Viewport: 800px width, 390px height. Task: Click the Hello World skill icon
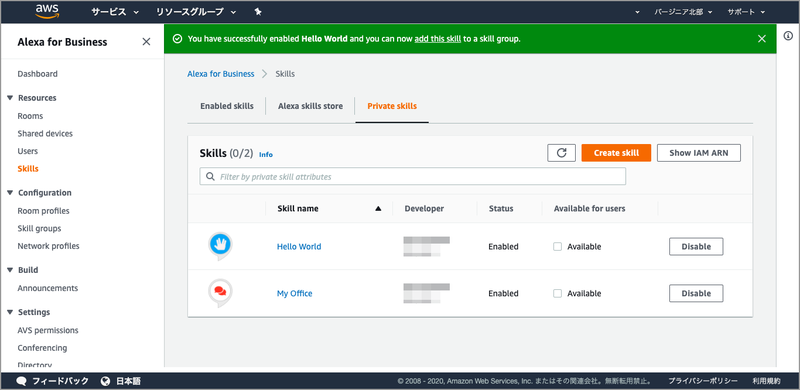[x=220, y=246]
